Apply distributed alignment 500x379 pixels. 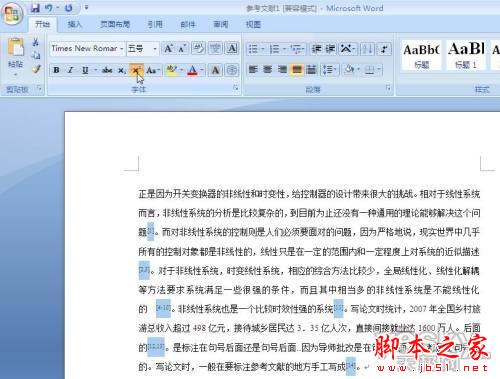coord(311,70)
